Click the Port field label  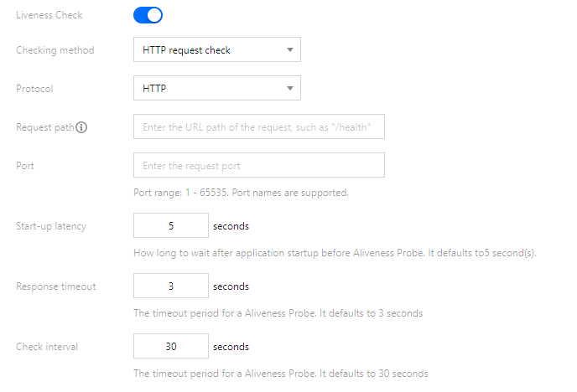tap(26, 165)
